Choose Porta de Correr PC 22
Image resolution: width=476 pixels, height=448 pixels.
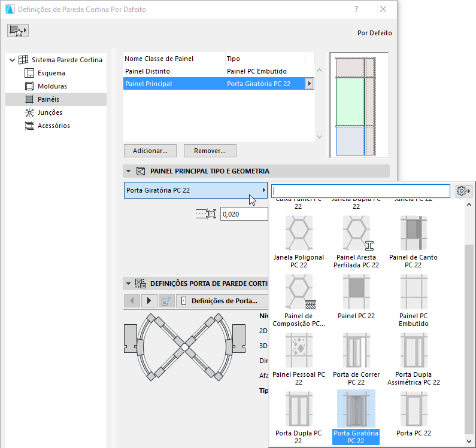(356, 359)
